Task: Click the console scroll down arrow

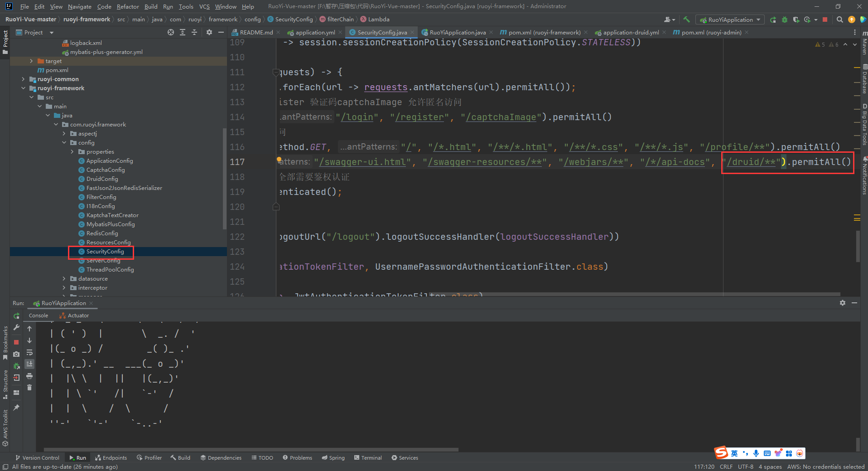Action: pyautogui.click(x=29, y=340)
